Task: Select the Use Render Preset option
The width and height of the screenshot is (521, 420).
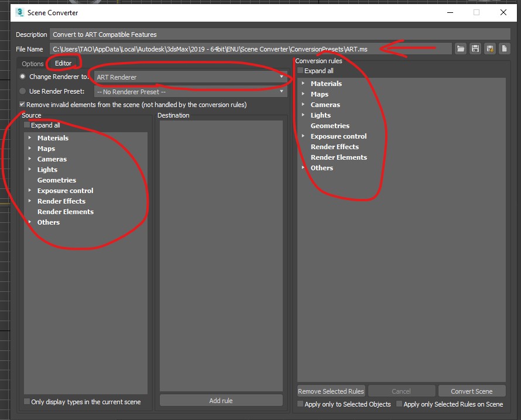Action: [23, 91]
